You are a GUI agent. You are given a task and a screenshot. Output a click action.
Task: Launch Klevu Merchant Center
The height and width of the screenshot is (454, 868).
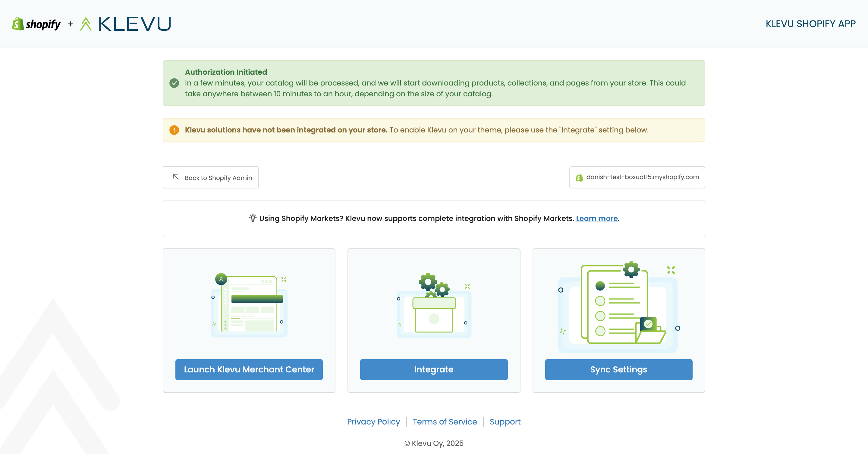point(249,369)
